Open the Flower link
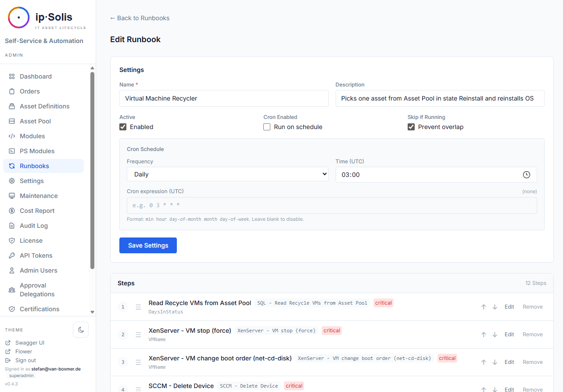 pos(24,352)
